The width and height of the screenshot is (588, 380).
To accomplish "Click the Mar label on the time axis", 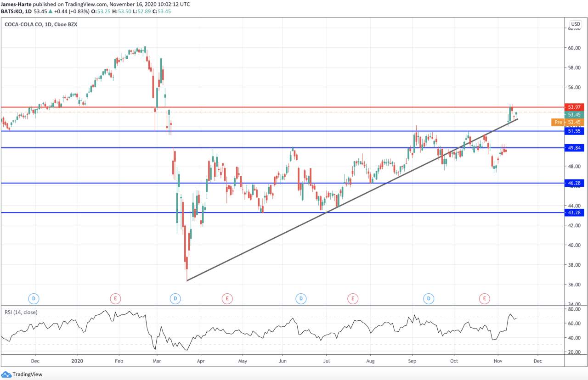I will (x=157, y=361).
